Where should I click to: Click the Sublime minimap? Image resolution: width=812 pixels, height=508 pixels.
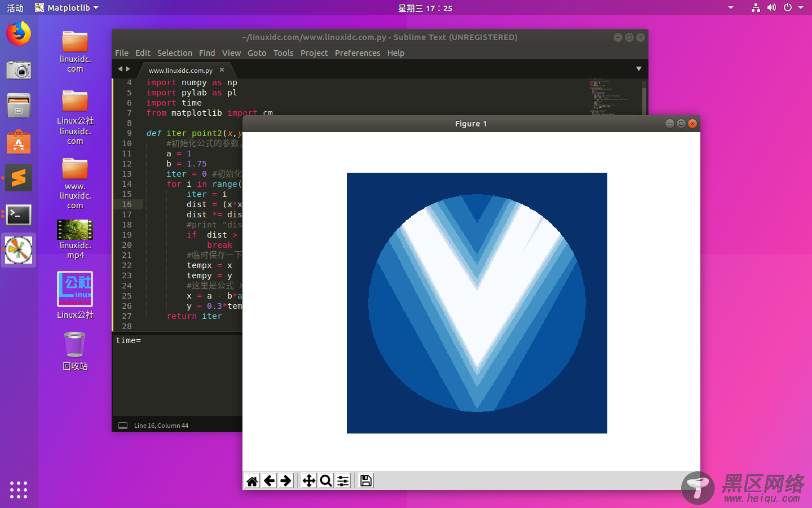tap(615, 97)
